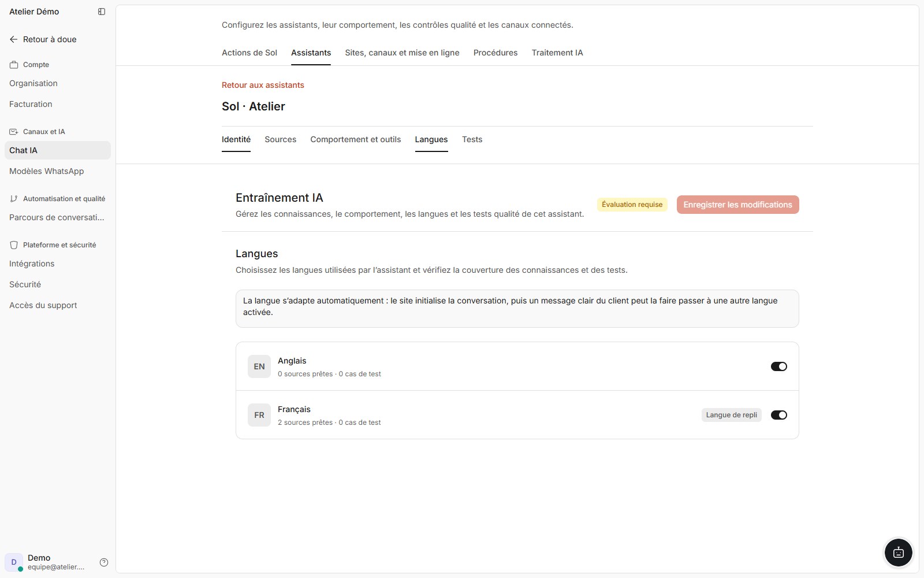Open the Assistants tab
The image size is (924, 578).
pyautogui.click(x=311, y=53)
